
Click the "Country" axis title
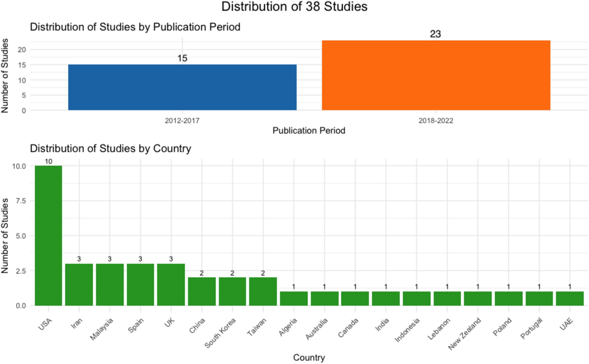pos(309,358)
